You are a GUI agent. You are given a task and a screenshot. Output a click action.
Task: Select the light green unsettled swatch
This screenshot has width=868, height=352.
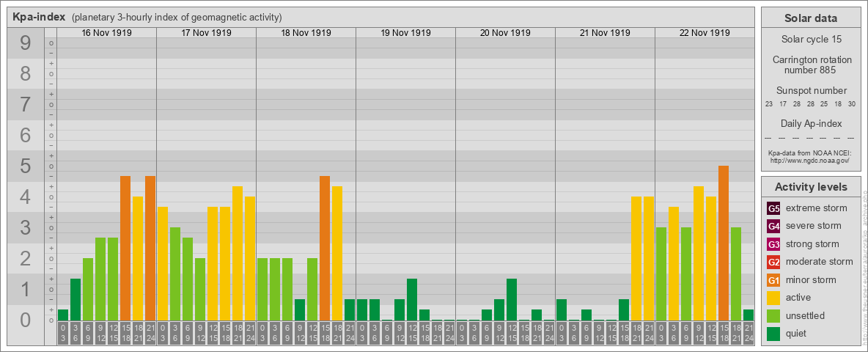(x=773, y=315)
